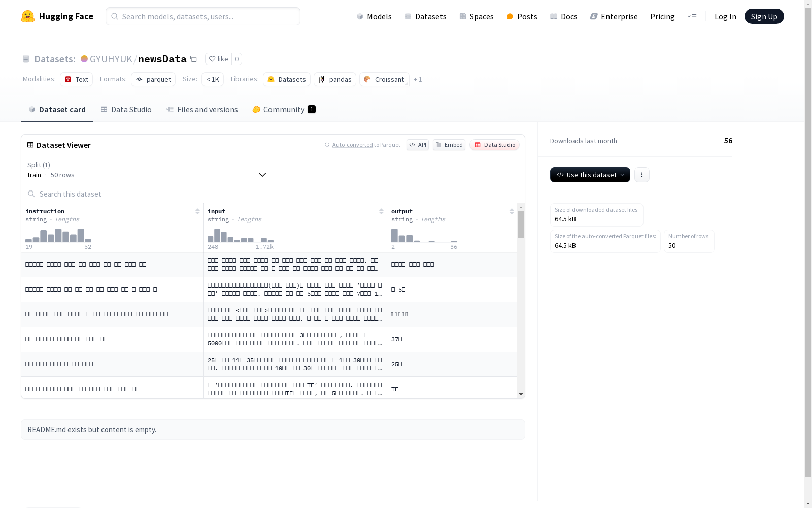Click the Hugging Face logo icon
This screenshot has width=812, height=508.
pos(28,16)
